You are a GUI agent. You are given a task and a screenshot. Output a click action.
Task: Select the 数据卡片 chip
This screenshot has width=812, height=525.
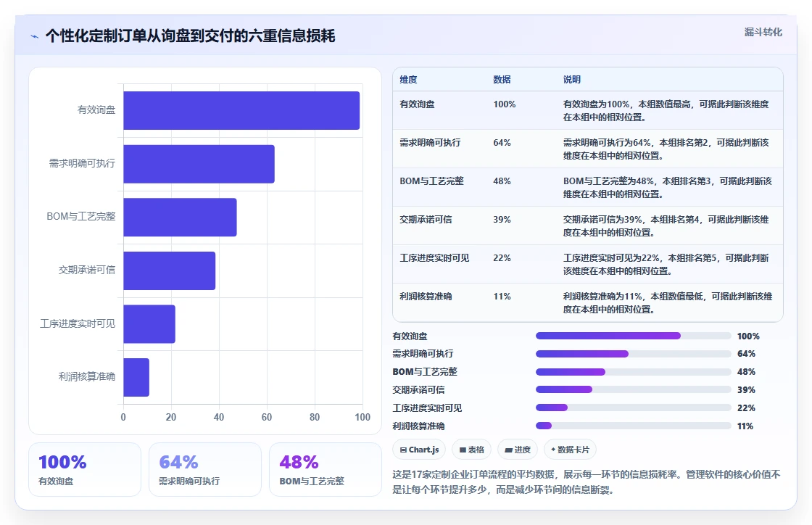(570, 450)
